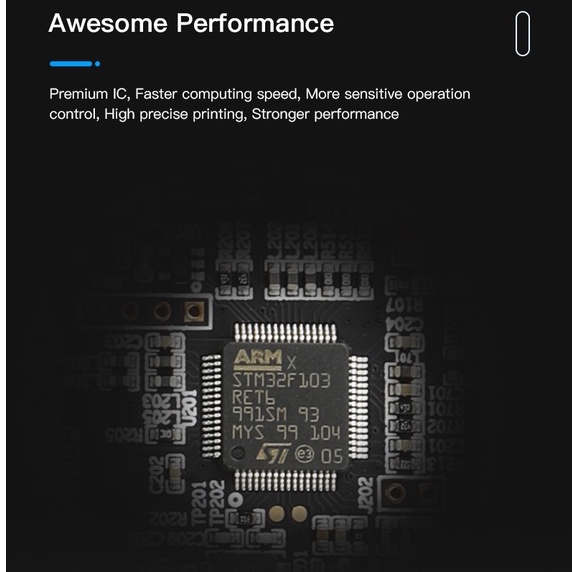Click the TP201 silkscreen label
Screen dimensions: 572x572
pyautogui.click(x=199, y=504)
